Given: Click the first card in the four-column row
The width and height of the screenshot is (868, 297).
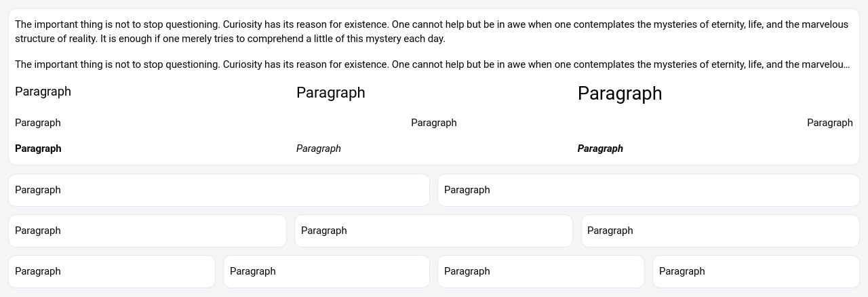Looking at the screenshot, I should (x=112, y=271).
